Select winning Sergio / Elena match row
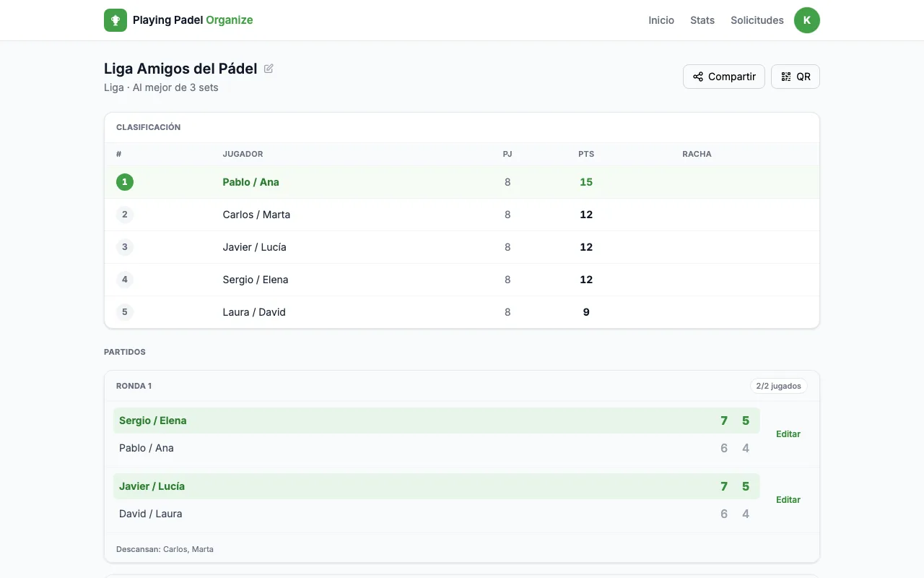 pos(437,420)
